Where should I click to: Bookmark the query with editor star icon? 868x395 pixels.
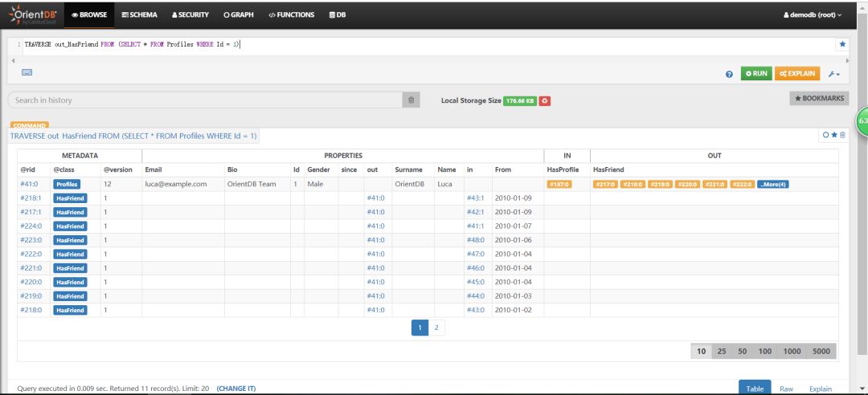[x=842, y=44]
